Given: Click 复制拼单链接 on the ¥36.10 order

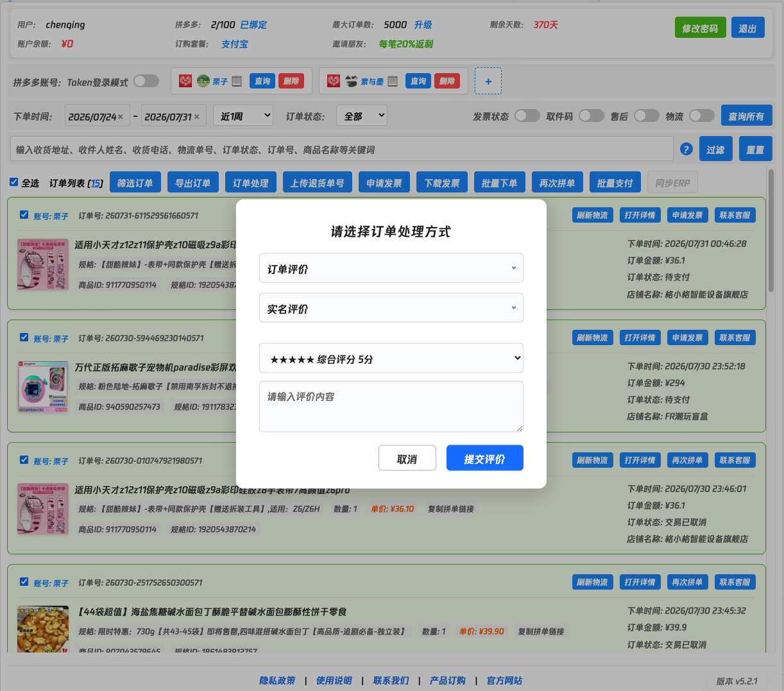Looking at the screenshot, I should coord(451,509).
